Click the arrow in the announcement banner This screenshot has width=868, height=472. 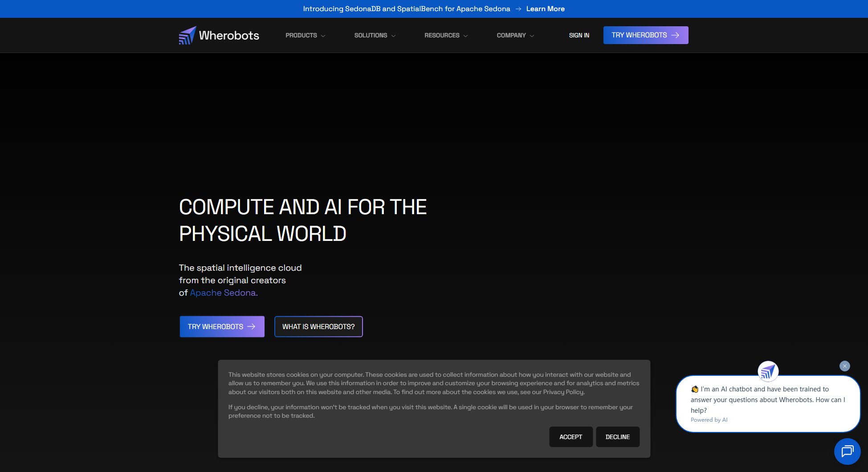518,9
